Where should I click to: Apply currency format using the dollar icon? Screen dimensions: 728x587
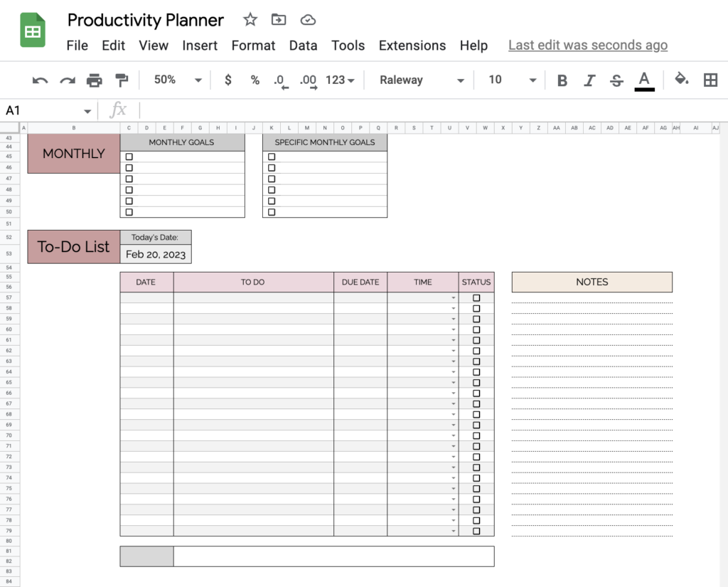click(x=227, y=80)
